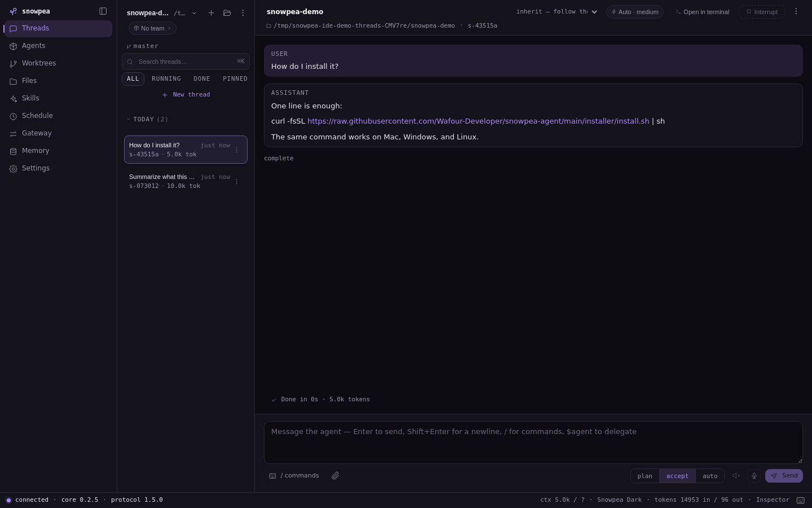Click the complete status label

(x=279, y=159)
